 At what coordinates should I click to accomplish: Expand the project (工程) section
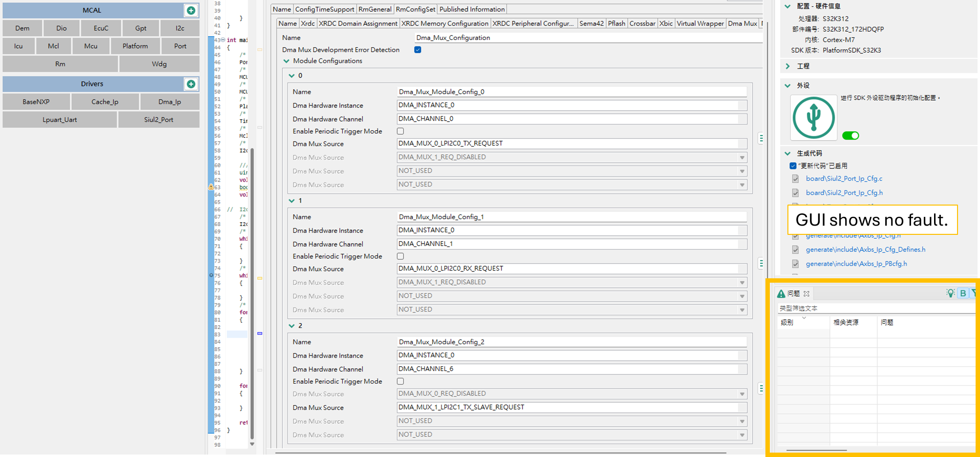787,66
